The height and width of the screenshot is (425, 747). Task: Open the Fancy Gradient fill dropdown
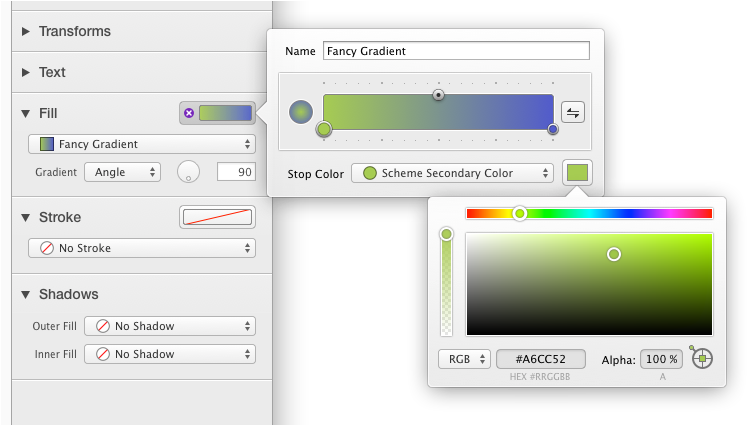[142, 144]
